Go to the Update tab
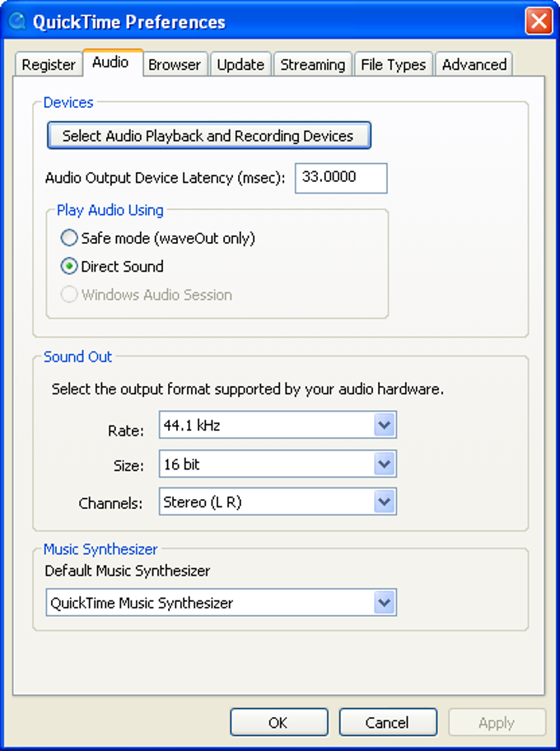Screen dimensions: 560x751 click(x=240, y=64)
